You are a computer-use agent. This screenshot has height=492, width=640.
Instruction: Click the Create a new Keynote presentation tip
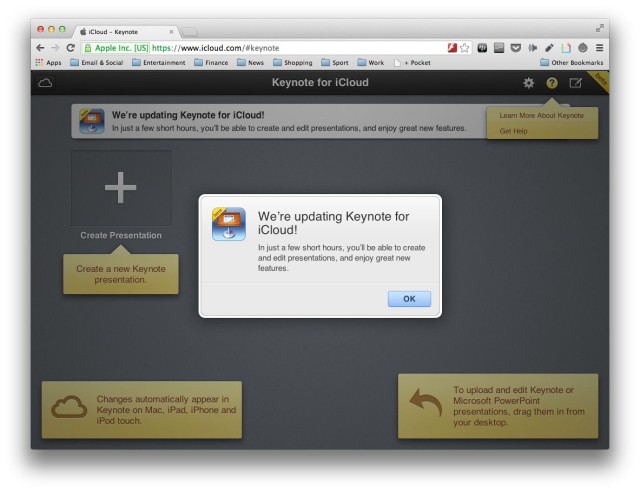pos(121,274)
